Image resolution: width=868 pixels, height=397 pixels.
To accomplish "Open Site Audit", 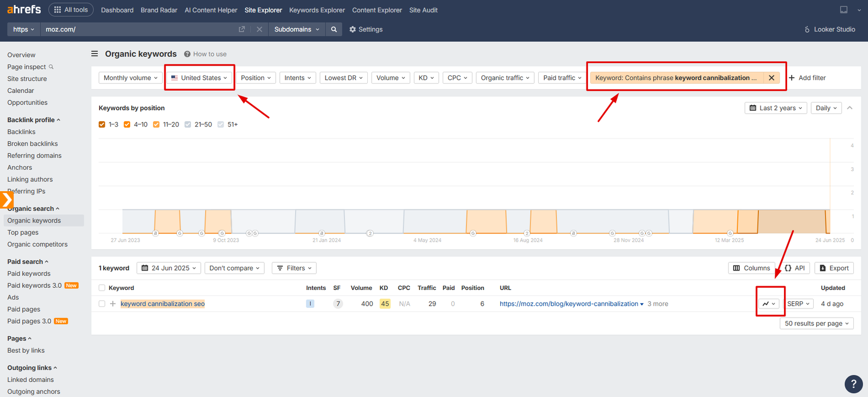I will tap(423, 10).
